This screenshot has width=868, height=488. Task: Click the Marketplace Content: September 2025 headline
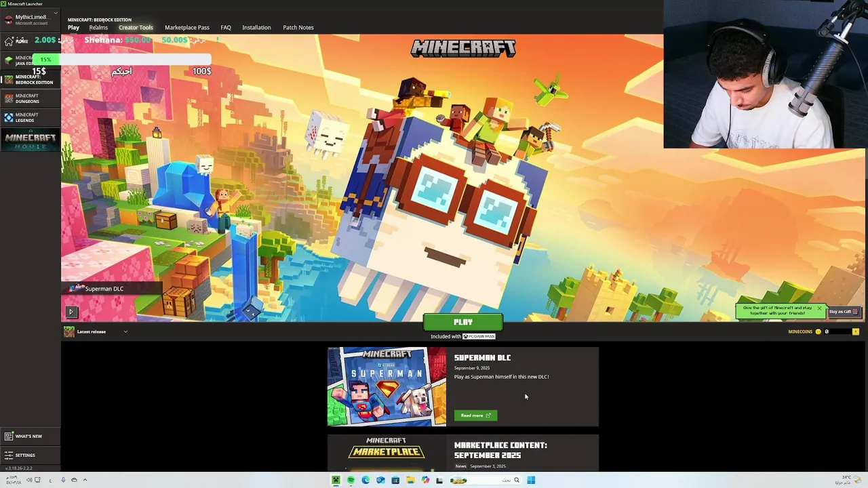tap(500, 450)
